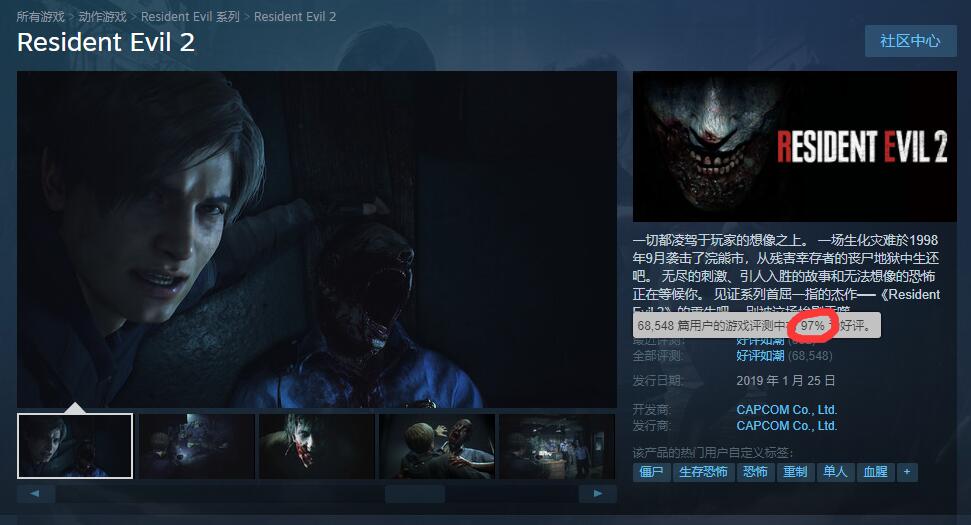Image resolution: width=971 pixels, height=525 pixels.
Task: Select the fourth thumbnail of the zombie attacking
Action: (437, 446)
